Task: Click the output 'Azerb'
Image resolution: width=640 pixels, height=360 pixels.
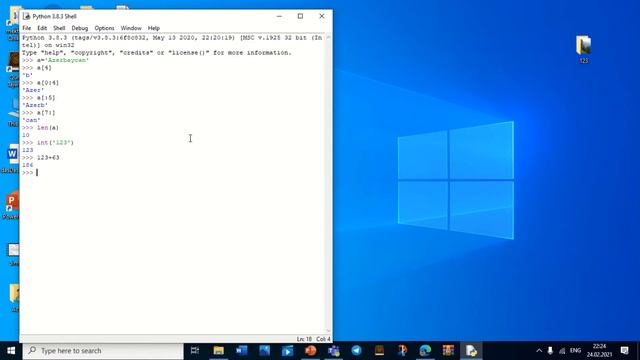Action: point(35,105)
